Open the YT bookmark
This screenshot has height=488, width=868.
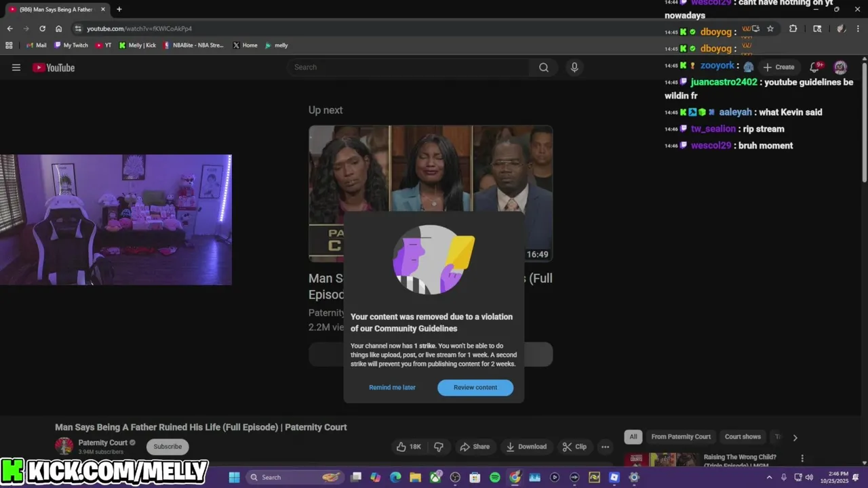click(104, 45)
